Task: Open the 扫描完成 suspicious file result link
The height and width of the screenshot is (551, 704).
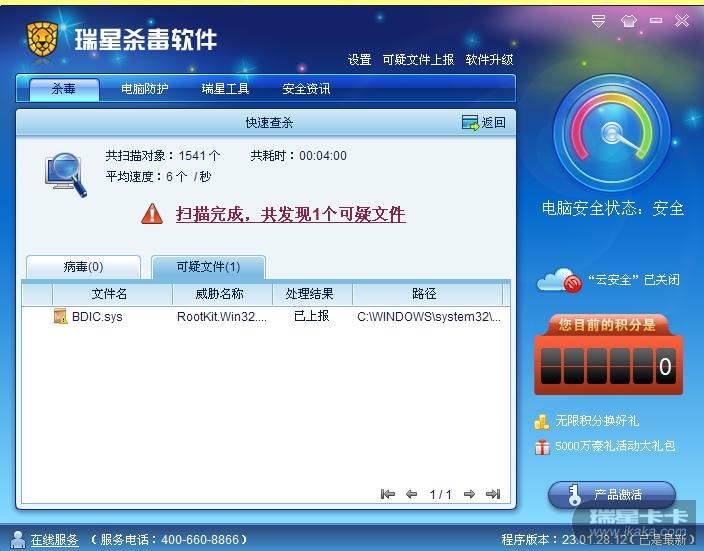Action: tap(290, 214)
